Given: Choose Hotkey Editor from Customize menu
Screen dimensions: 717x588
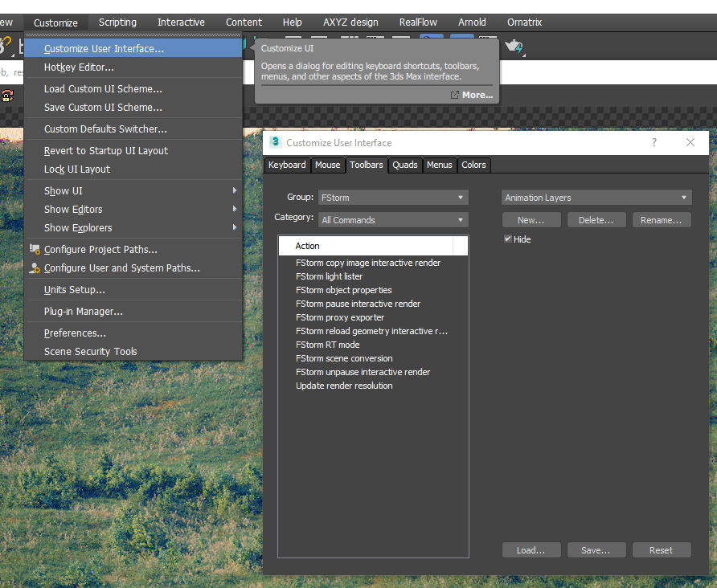Looking at the screenshot, I should 79,67.
